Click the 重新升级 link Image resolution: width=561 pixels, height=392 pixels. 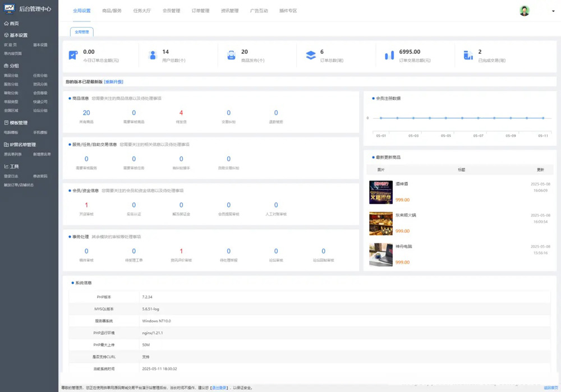tap(113, 82)
